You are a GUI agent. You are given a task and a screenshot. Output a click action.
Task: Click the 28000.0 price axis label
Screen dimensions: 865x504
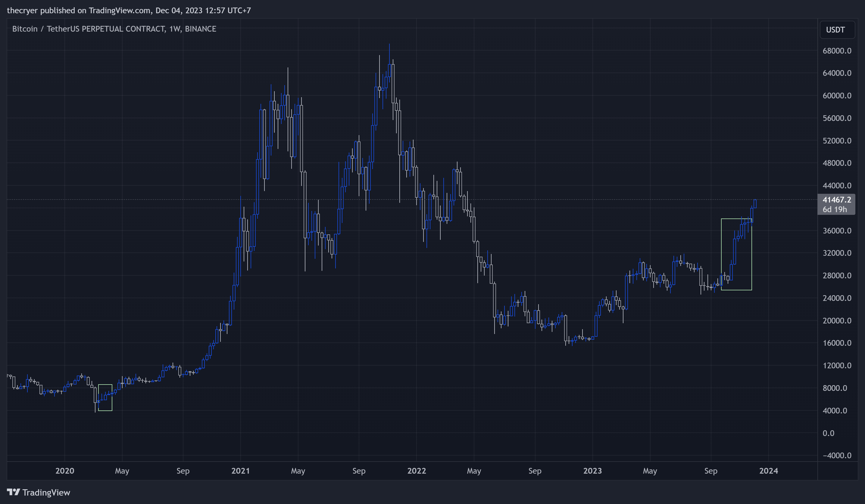click(x=837, y=276)
